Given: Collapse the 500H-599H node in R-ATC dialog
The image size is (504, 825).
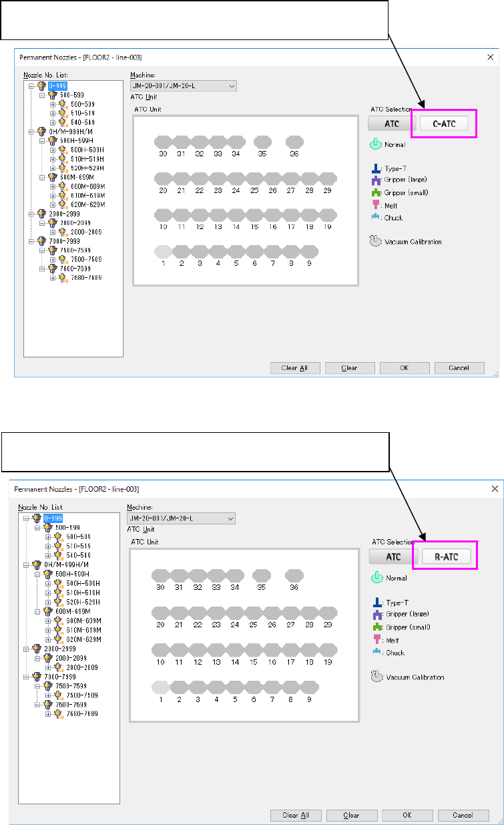Looking at the screenshot, I should (x=38, y=575).
